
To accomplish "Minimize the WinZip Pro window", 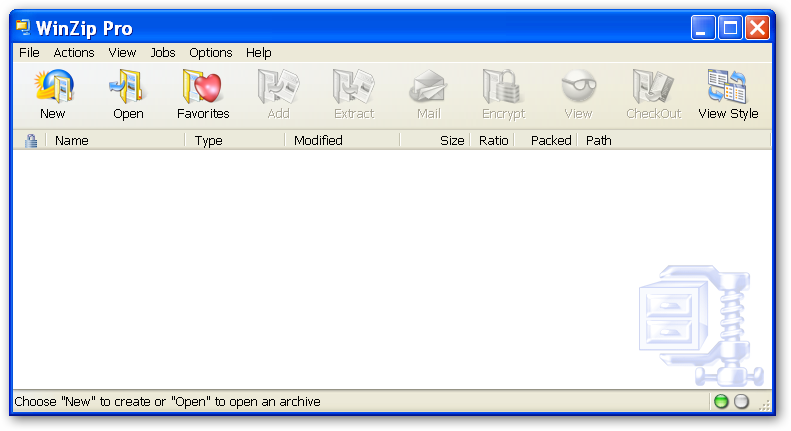I will pos(703,27).
